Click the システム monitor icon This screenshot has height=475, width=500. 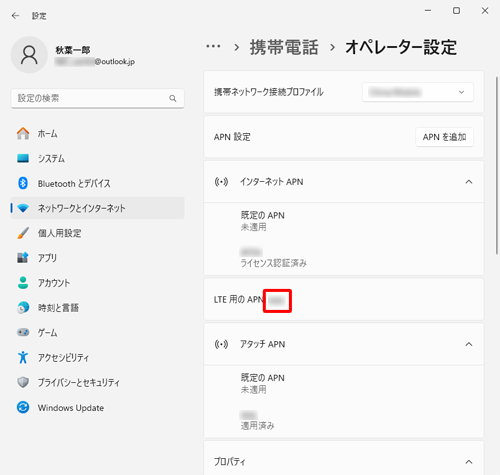[23, 158]
